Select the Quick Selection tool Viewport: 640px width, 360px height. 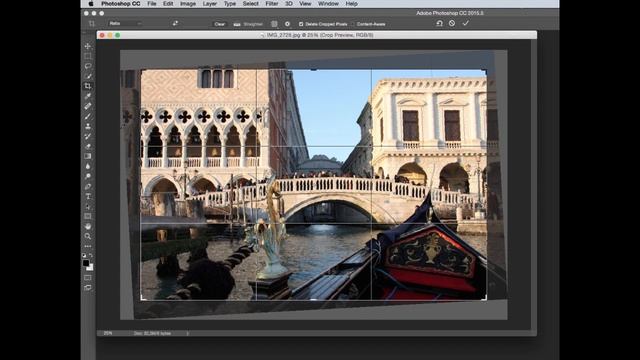pos(88,76)
